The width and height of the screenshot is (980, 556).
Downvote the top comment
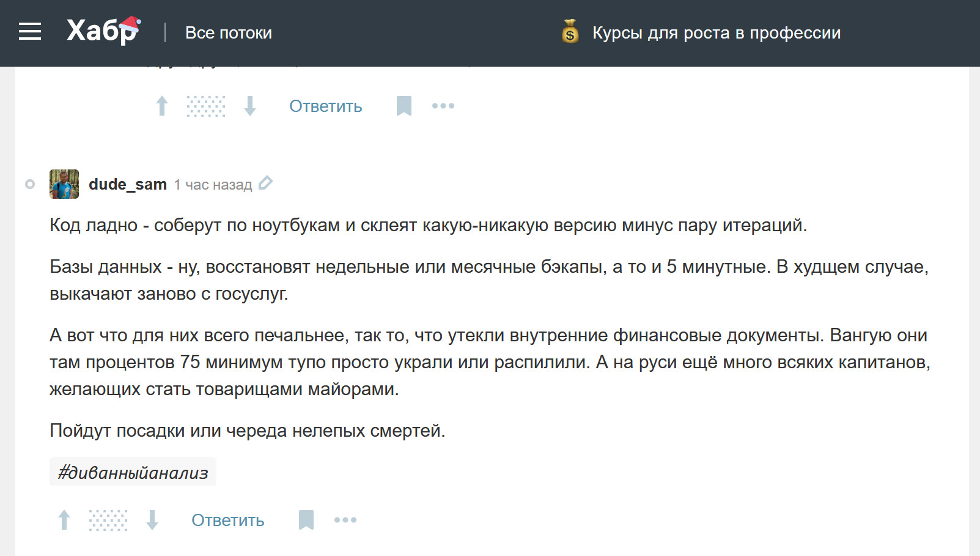click(250, 106)
